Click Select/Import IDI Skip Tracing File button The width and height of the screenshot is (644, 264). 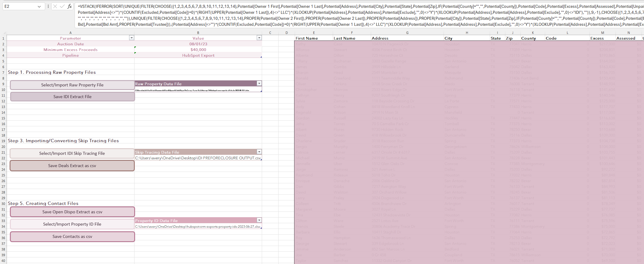pyautogui.click(x=72, y=153)
